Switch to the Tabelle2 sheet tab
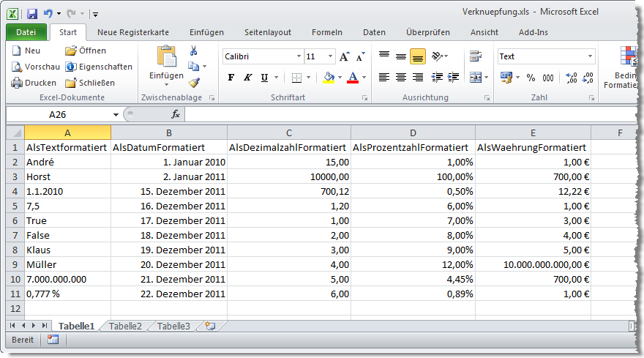644x358 pixels. 125,326
